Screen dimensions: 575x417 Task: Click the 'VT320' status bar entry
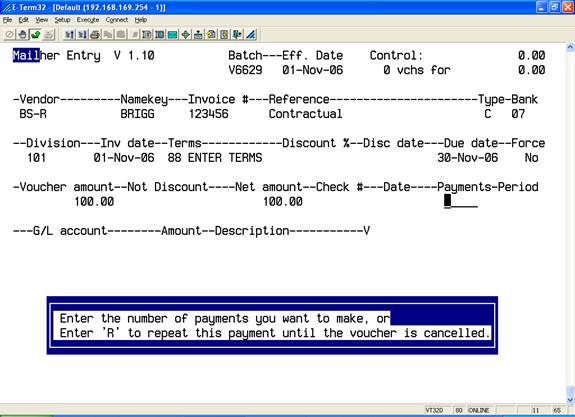434,410
